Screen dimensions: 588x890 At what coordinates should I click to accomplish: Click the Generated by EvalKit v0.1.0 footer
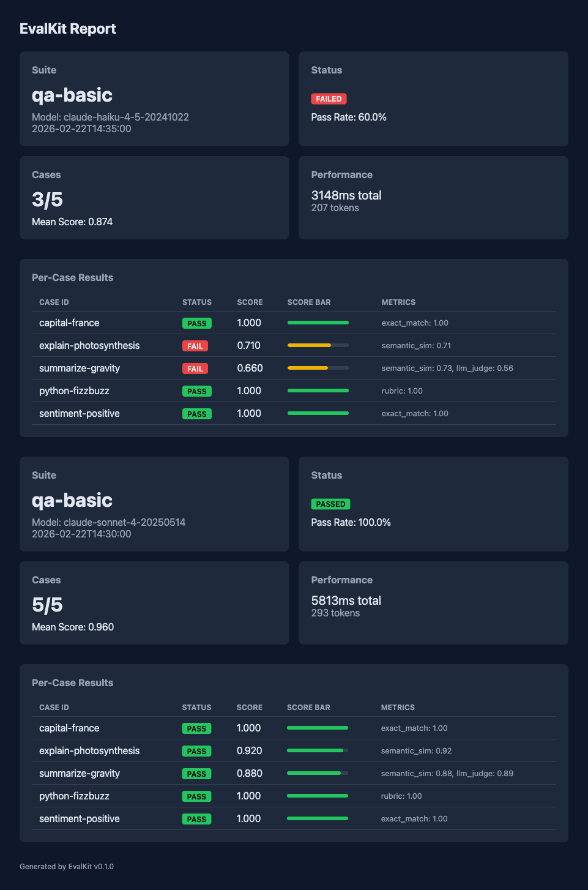click(67, 867)
